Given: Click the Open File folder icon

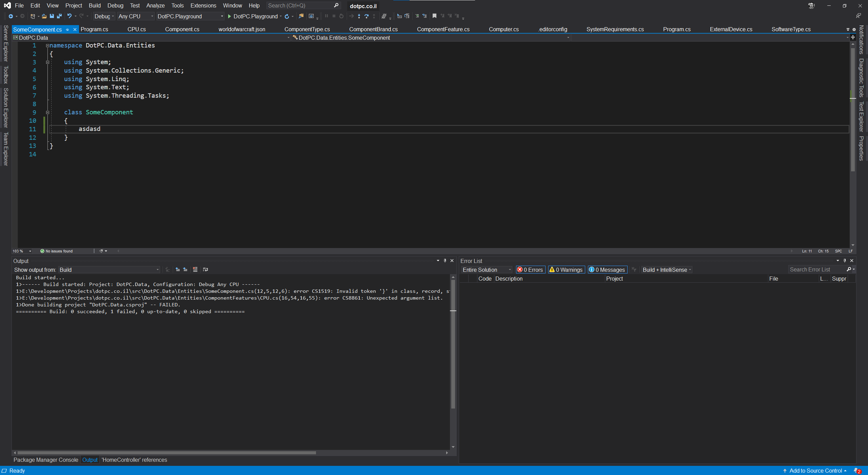Looking at the screenshot, I should coord(44,16).
